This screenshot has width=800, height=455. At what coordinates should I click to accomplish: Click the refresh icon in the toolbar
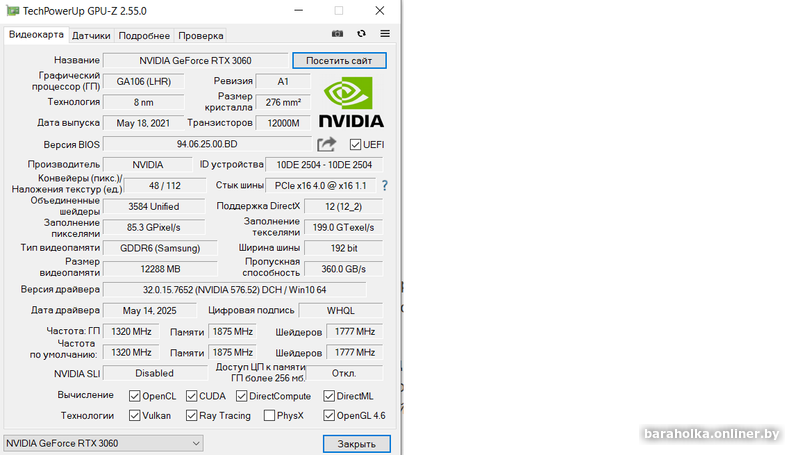click(361, 34)
